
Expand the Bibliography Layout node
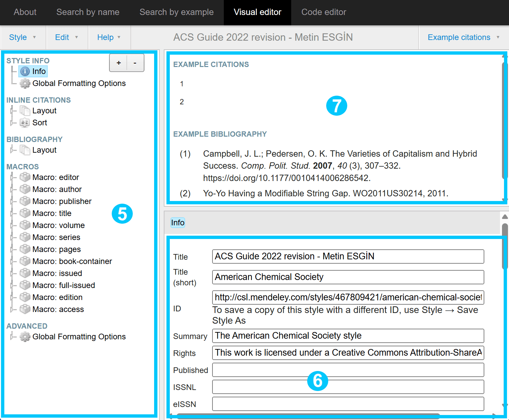[12, 150]
